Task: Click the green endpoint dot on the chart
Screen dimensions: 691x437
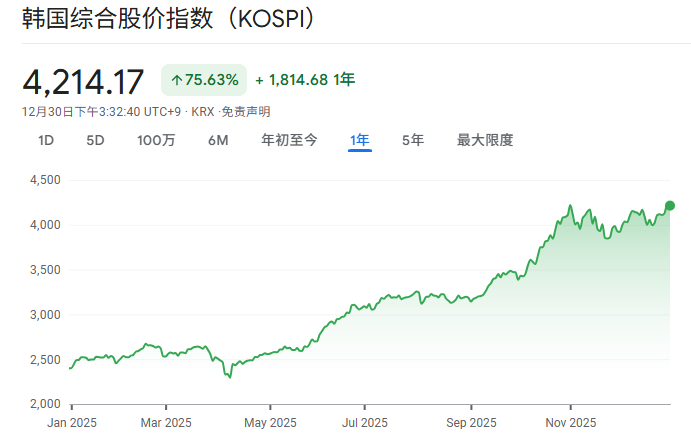Action: [x=670, y=206]
